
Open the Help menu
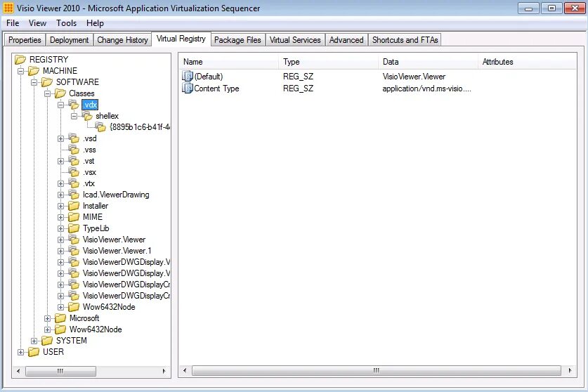[95, 23]
